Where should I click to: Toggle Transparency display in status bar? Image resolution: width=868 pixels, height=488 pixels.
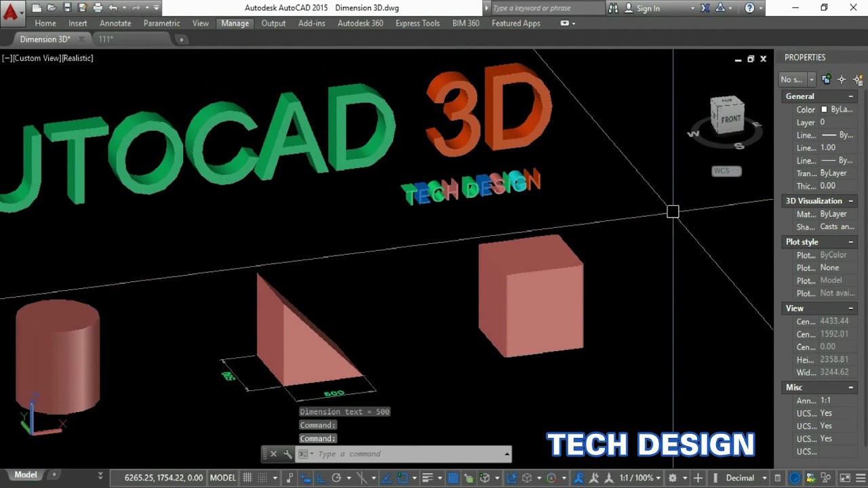pyautogui.click(x=454, y=478)
